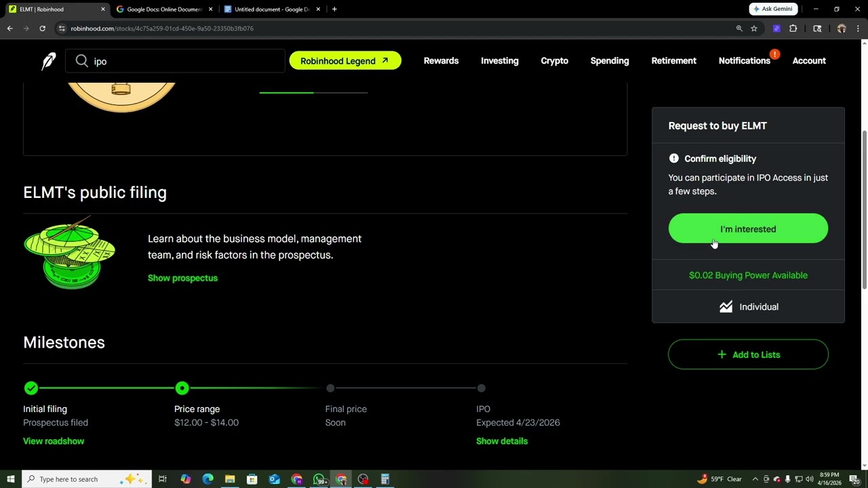Click the browser address bar URL
The image size is (868, 488).
point(161,28)
